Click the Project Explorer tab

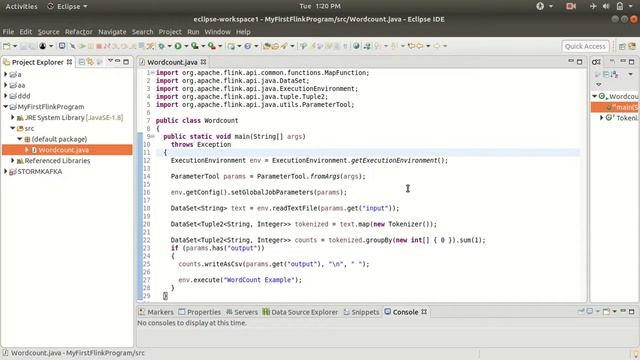click(38, 62)
